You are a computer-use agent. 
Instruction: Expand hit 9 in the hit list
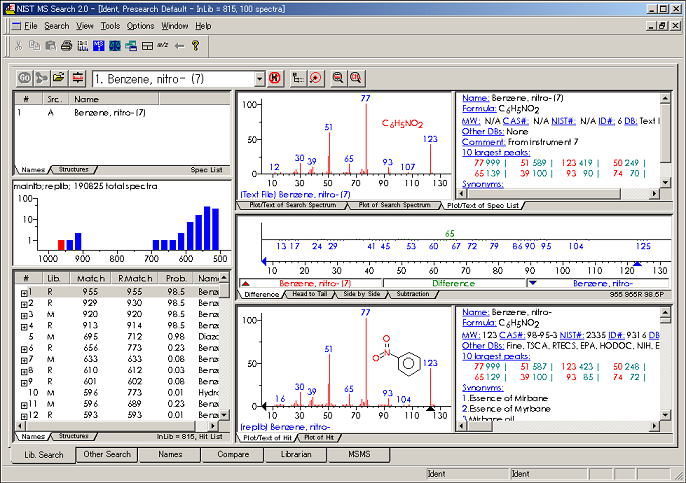coord(24,383)
